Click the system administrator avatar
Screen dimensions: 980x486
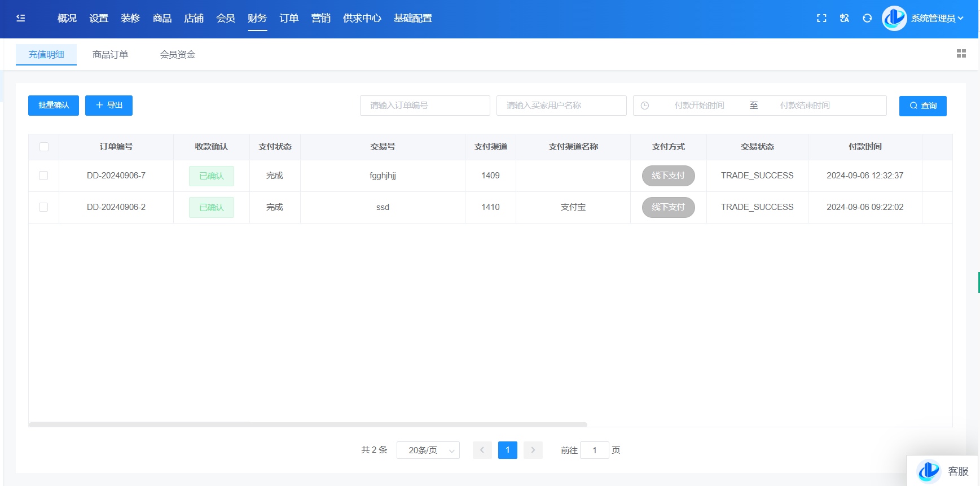coord(894,18)
